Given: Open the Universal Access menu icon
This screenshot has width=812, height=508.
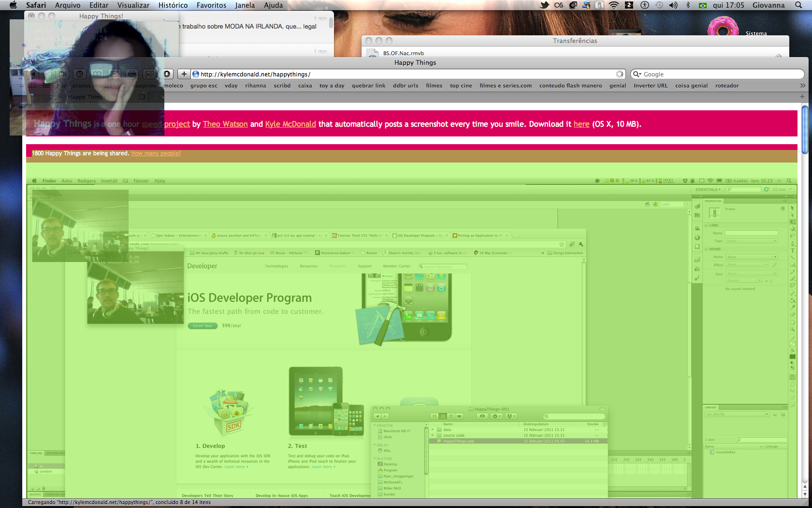Looking at the screenshot, I should tap(644, 5).
